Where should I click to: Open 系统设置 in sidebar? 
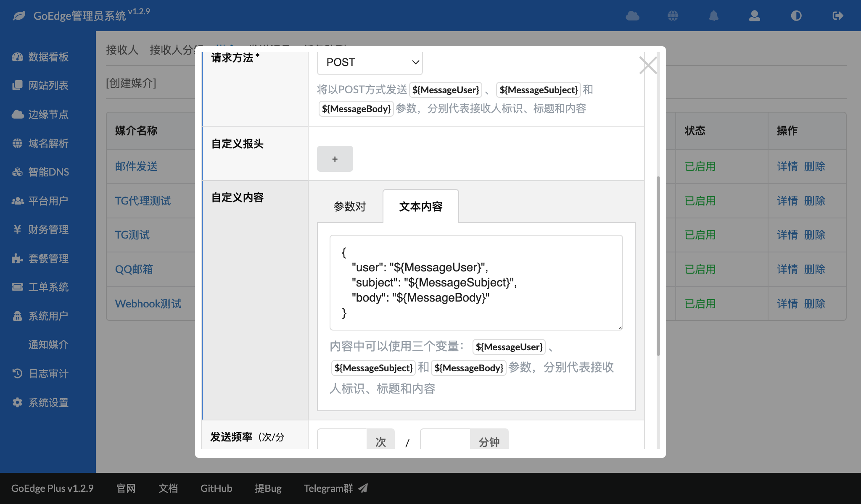tap(48, 403)
